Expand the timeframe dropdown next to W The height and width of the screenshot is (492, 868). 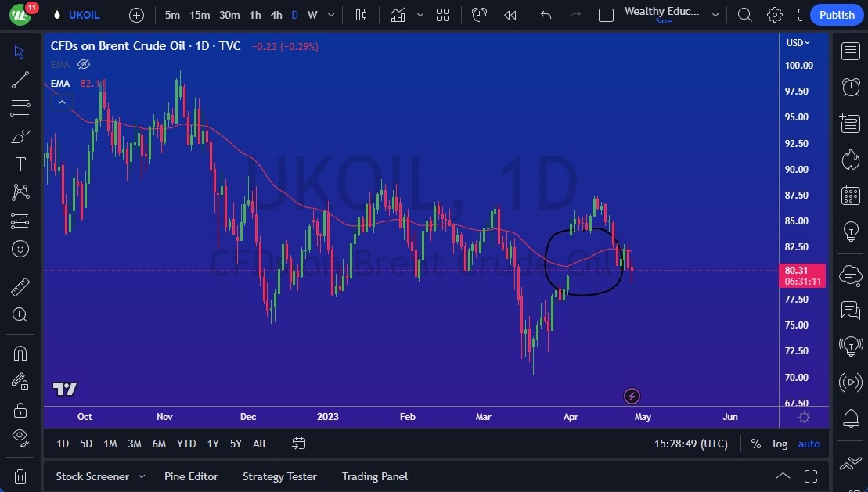click(x=330, y=15)
